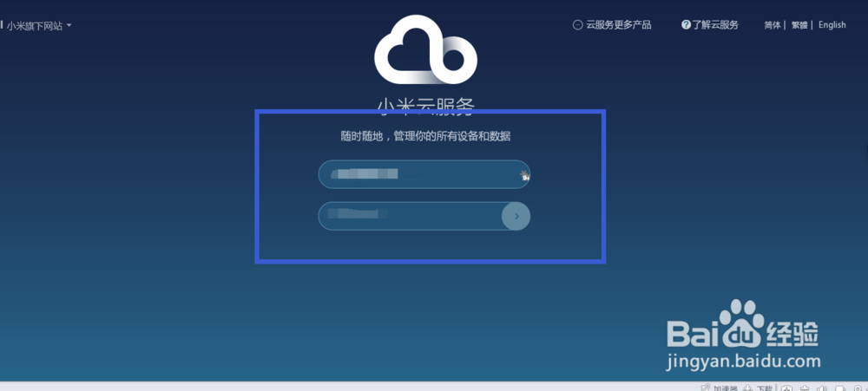Switch language to 简体
Image resolution: width=868 pixels, height=391 pixels.
(x=773, y=25)
